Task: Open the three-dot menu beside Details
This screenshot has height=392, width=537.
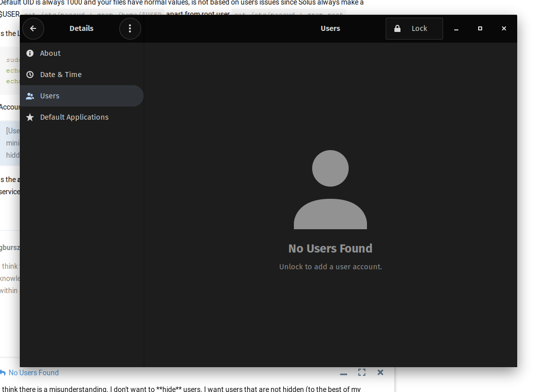Action: tap(130, 28)
